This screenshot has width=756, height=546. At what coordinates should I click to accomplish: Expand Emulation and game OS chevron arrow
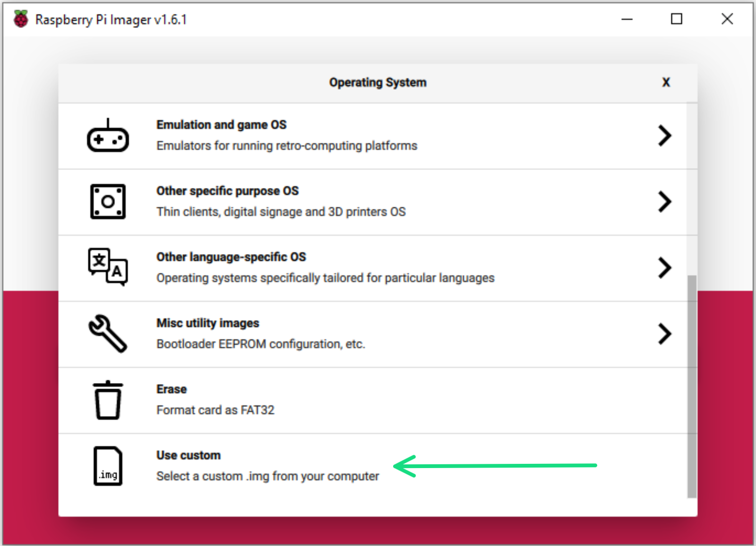point(664,136)
